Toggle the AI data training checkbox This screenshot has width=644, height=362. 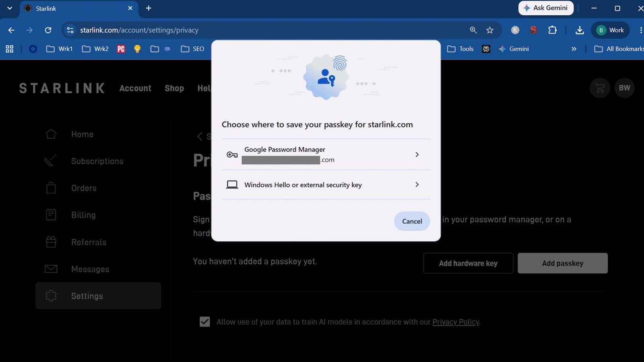tap(205, 322)
